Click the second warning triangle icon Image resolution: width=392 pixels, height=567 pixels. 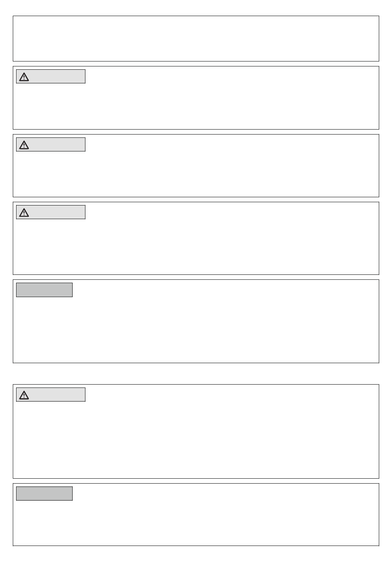click(x=24, y=145)
